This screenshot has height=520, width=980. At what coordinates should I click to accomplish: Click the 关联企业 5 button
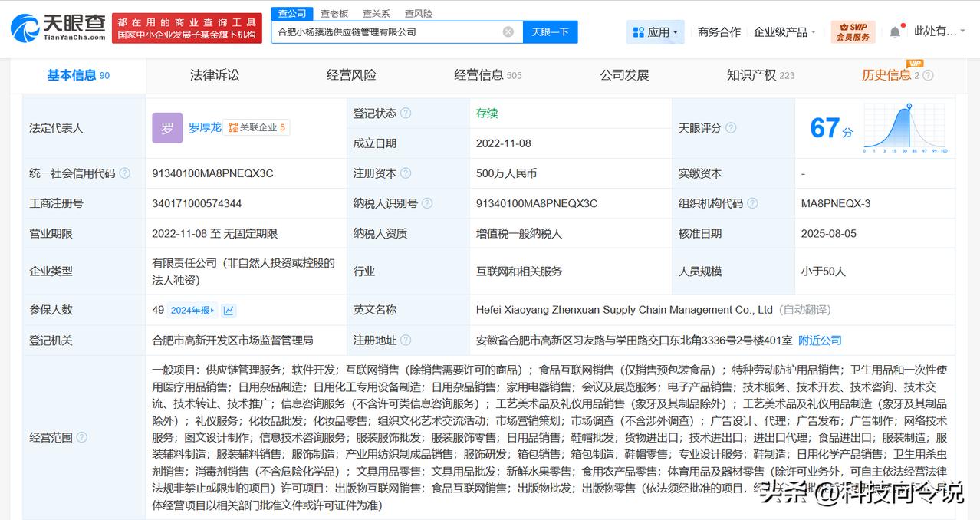[x=257, y=127]
